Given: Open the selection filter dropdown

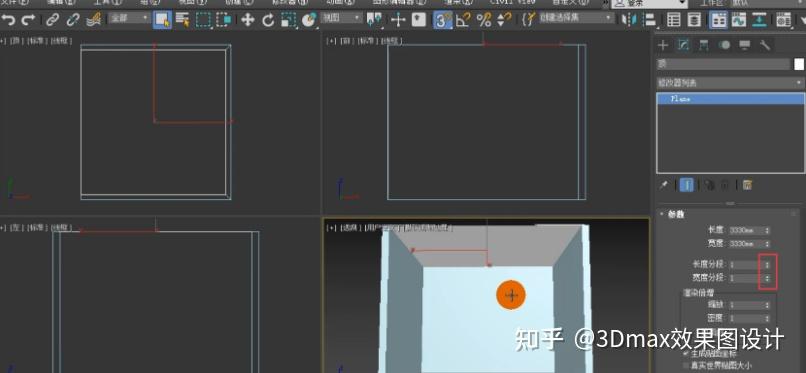Looking at the screenshot, I should pyautogui.click(x=129, y=18).
